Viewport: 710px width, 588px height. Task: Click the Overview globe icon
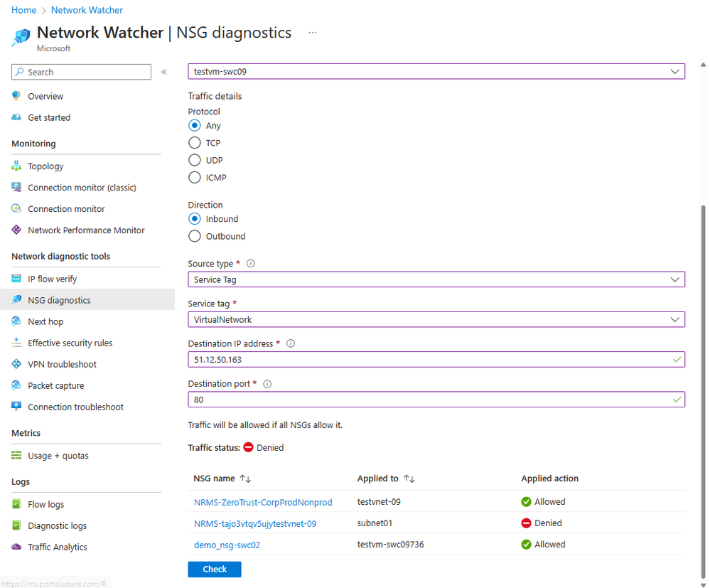[x=16, y=95]
